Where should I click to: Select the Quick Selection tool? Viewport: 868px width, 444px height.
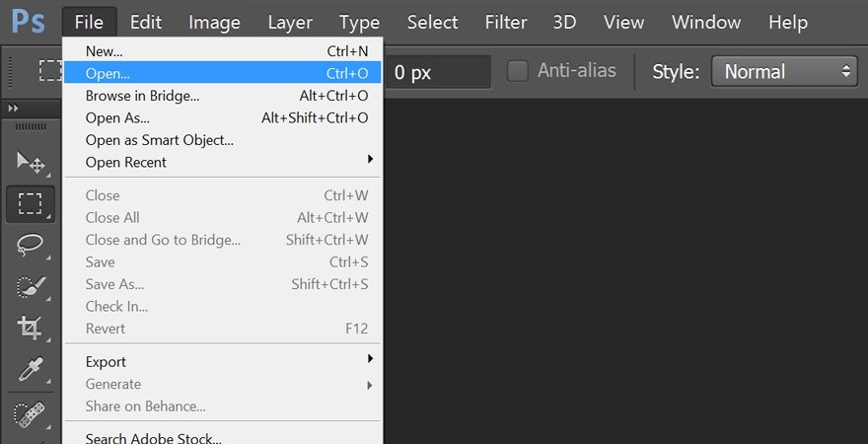pyautogui.click(x=31, y=286)
